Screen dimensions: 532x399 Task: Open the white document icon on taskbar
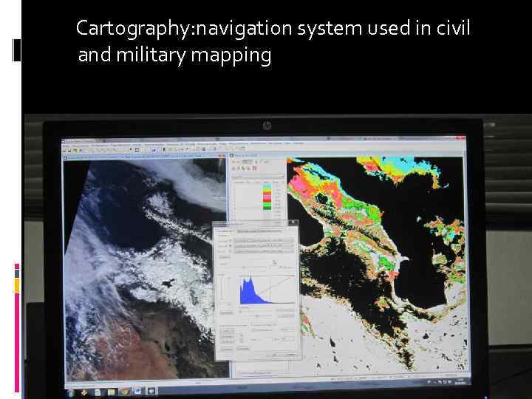pos(98,392)
